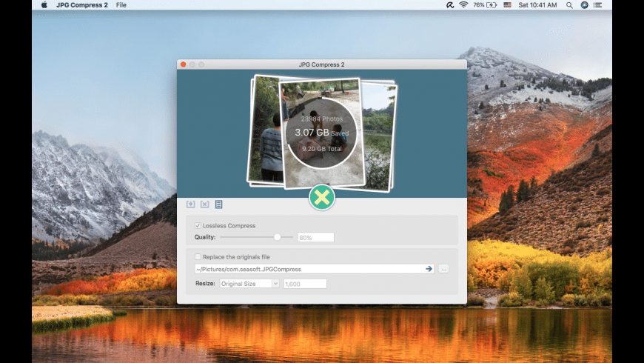Click the Avira icon in menu bar

(450, 5)
